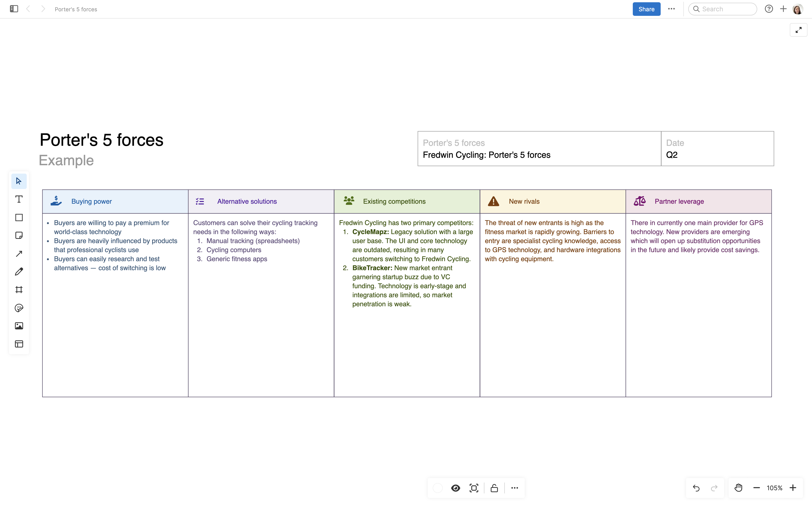Toggle the left sidebar panel
This screenshot has width=812, height=507.
[14, 9]
